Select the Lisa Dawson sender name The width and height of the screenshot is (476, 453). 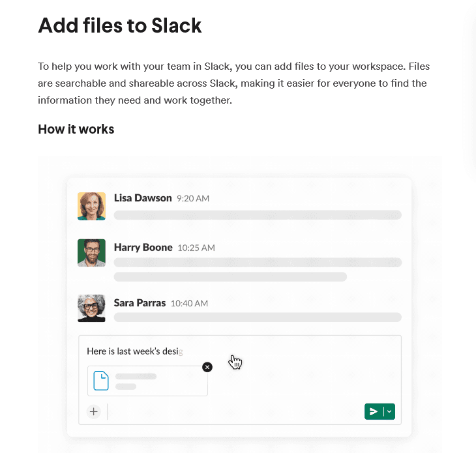143,197
